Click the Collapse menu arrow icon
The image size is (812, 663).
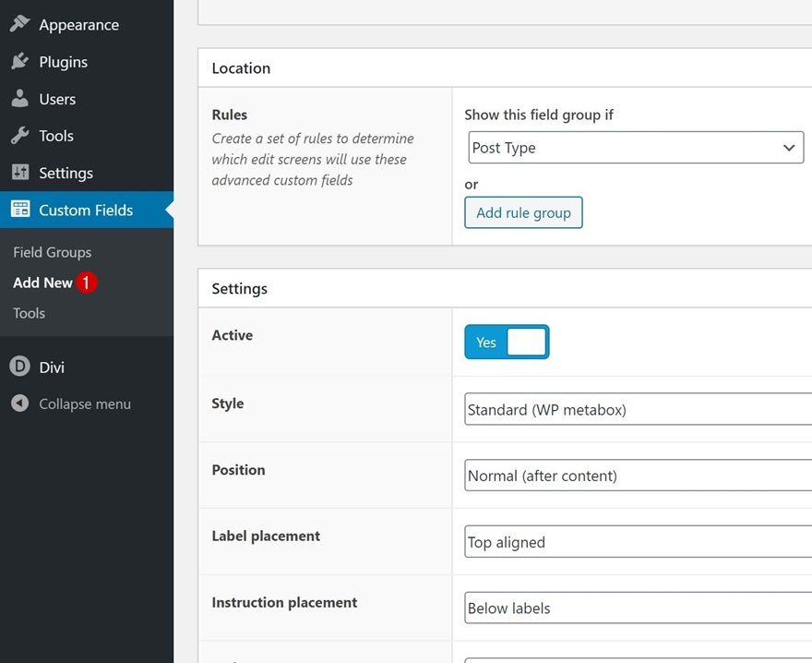click(19, 404)
